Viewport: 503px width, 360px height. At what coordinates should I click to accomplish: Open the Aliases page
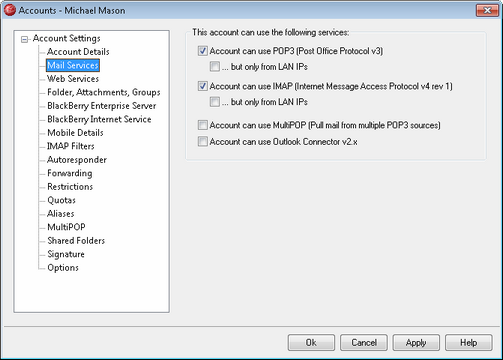point(61,214)
